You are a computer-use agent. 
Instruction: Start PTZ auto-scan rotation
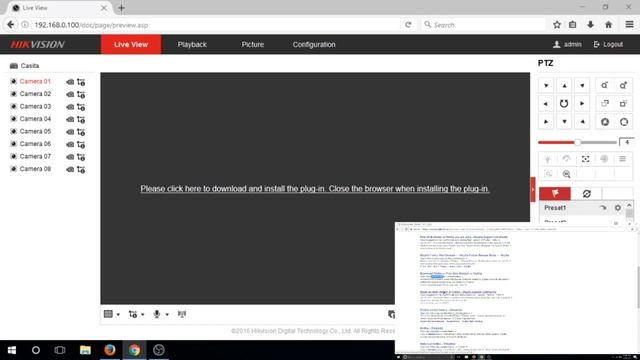click(564, 104)
